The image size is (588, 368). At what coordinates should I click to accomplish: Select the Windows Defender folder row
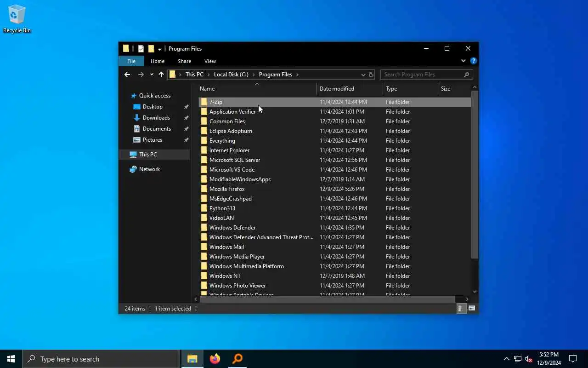click(334, 228)
